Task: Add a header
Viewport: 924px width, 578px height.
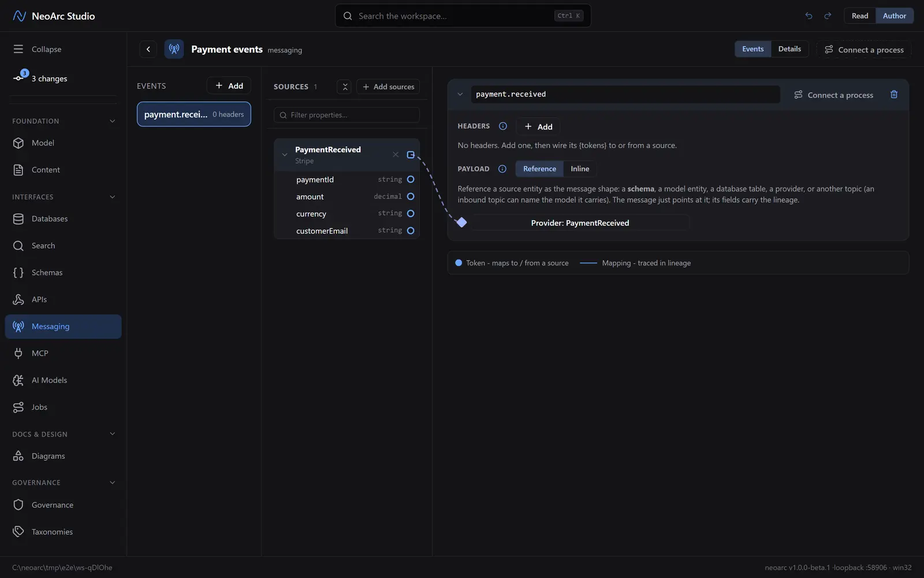Action: [538, 127]
